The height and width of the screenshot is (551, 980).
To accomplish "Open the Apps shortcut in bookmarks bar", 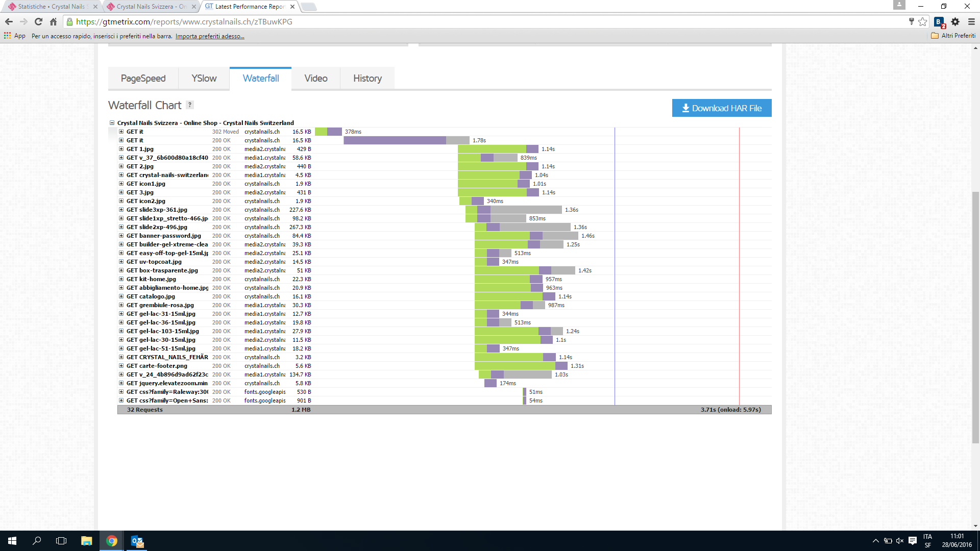I will (x=15, y=36).
